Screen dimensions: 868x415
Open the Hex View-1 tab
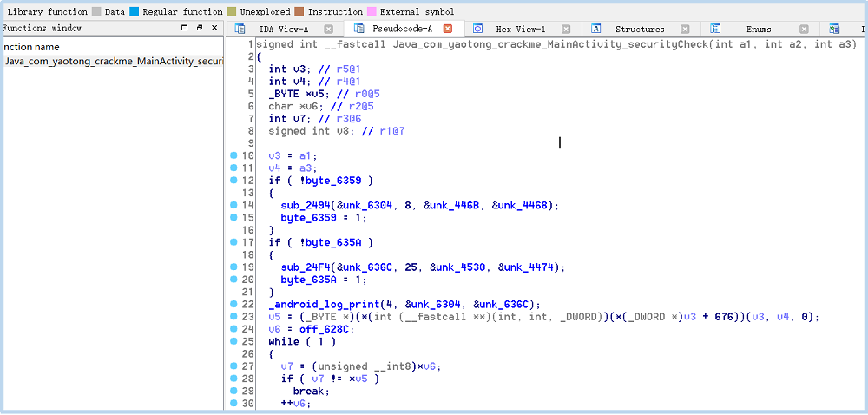tap(520, 30)
